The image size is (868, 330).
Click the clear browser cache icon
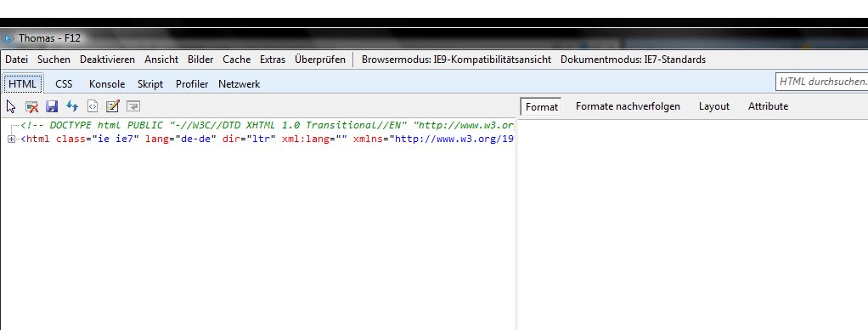click(31, 106)
